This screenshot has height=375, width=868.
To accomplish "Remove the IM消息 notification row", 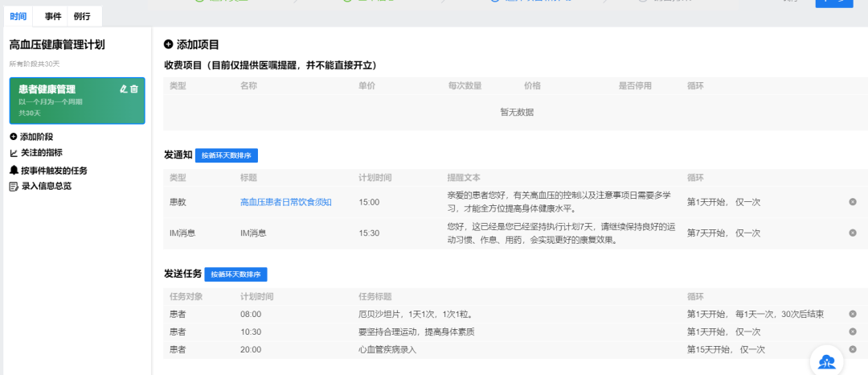I will pos(853,233).
